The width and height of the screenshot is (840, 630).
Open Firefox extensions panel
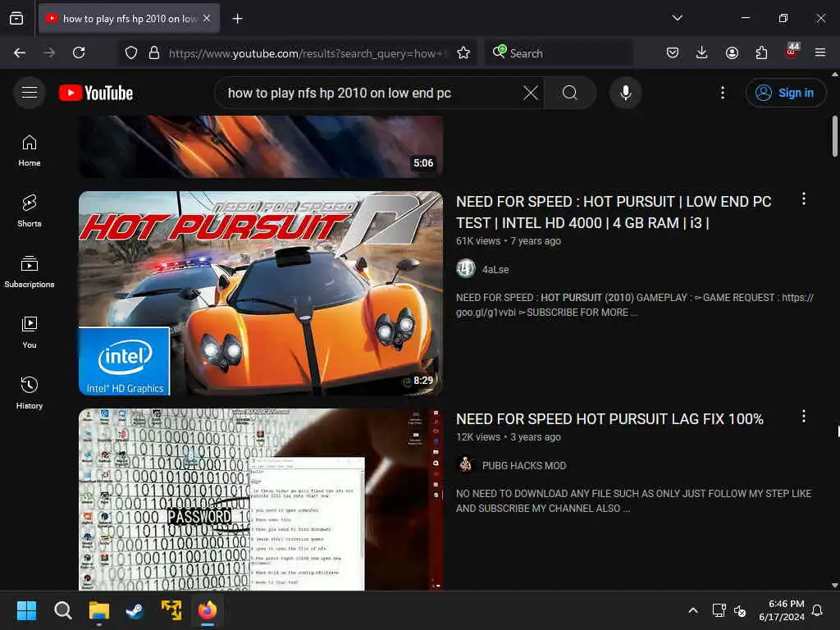761,52
